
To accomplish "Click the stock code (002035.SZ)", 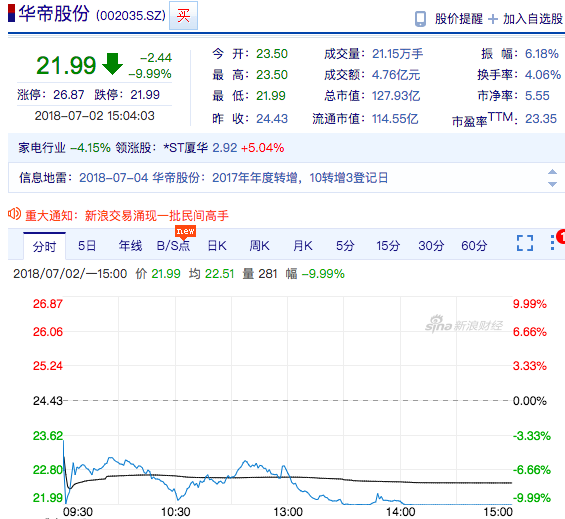I will tap(131, 15).
